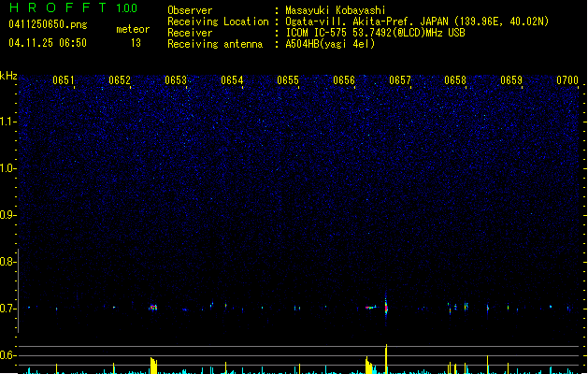Click the 0.6 kHz axis label
The height and width of the screenshot is (374, 588).
coord(7,355)
